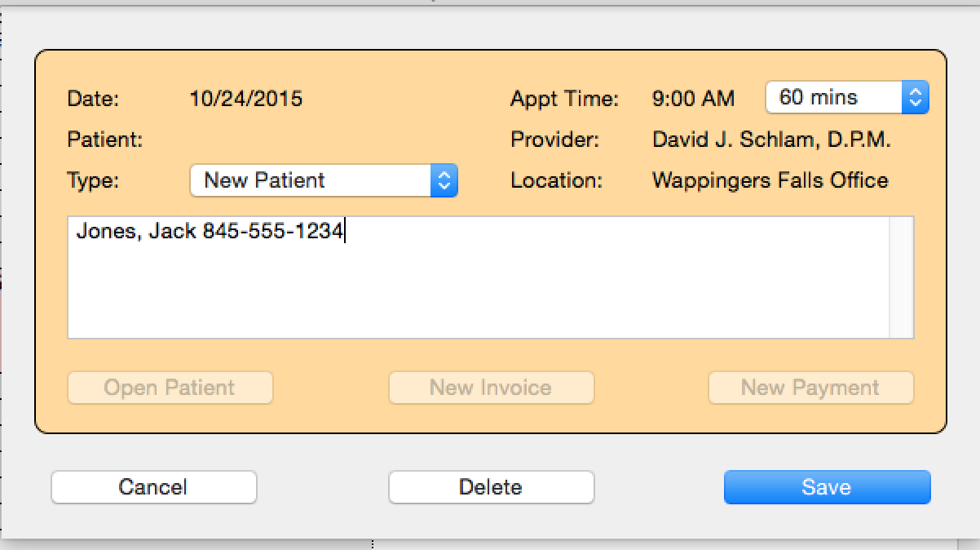This screenshot has height=550, width=980.
Task: Create a New Invoice
Action: (491, 388)
